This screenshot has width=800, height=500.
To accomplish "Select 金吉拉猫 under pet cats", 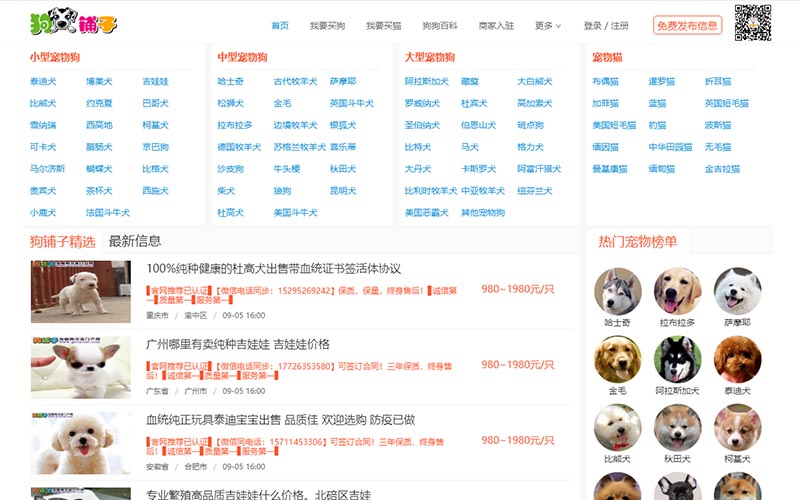I will tap(722, 168).
